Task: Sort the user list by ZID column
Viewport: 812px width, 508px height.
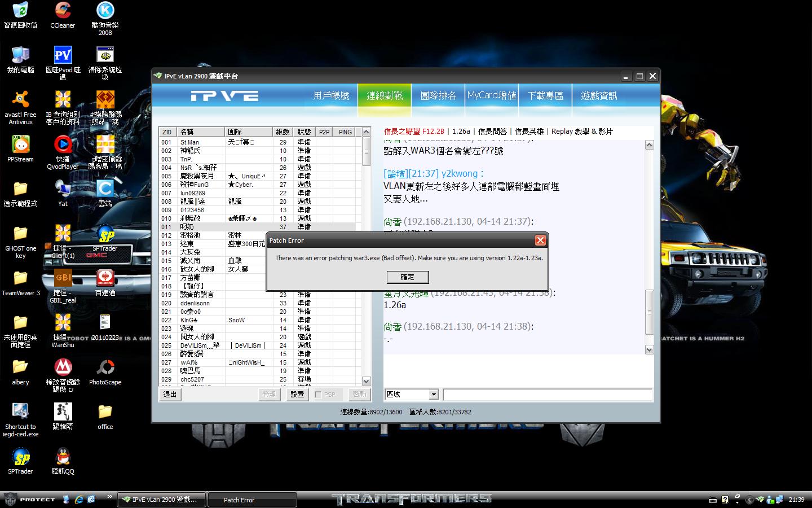Action: pos(167,132)
